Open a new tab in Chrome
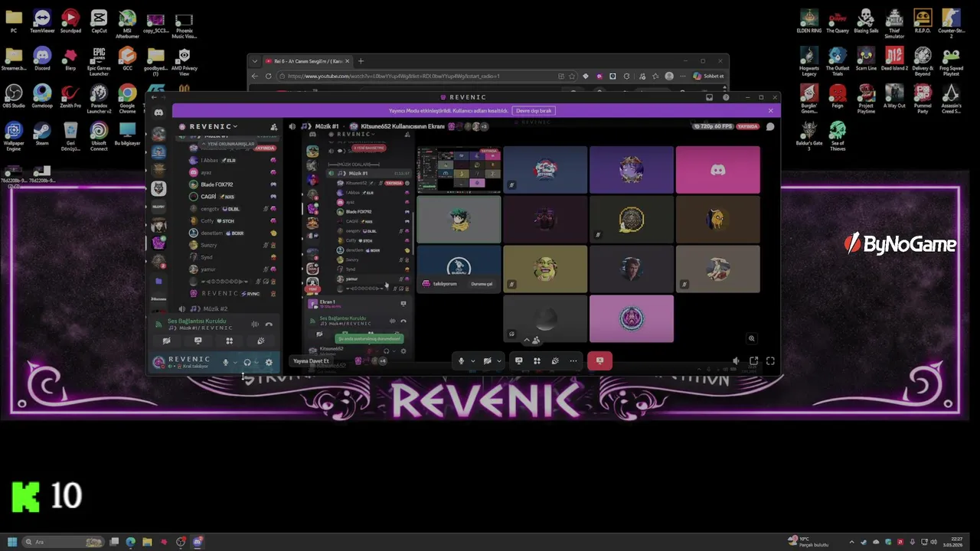This screenshot has width=980, height=551. pyautogui.click(x=361, y=61)
